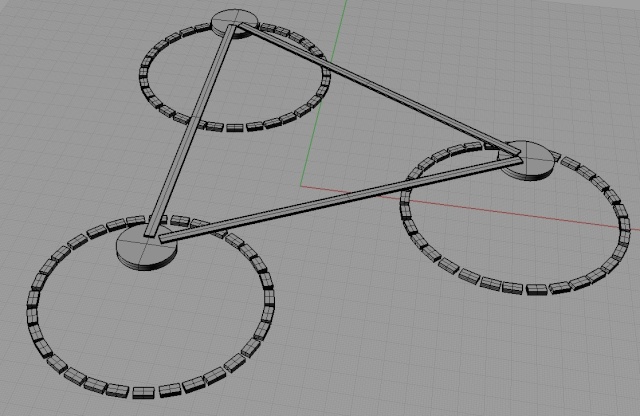640x416 pixels.
Task: Select the bar joining the lower-left and right disks
Action: coord(341,200)
